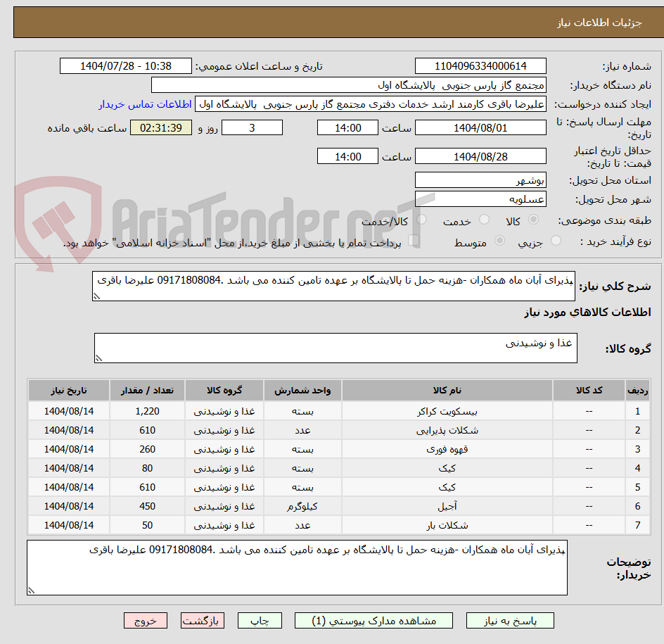This screenshot has width=664, height=644.
Task: Click the resize handle of غذا و نوشیدنی box
Action: 99,358
